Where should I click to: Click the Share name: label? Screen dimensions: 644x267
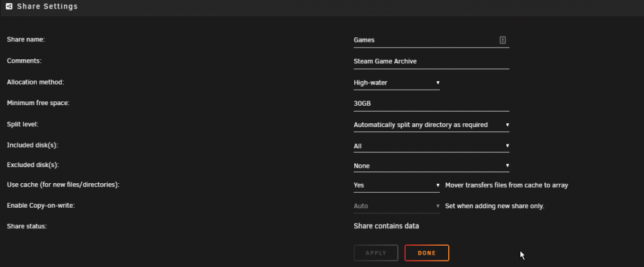coord(26,39)
